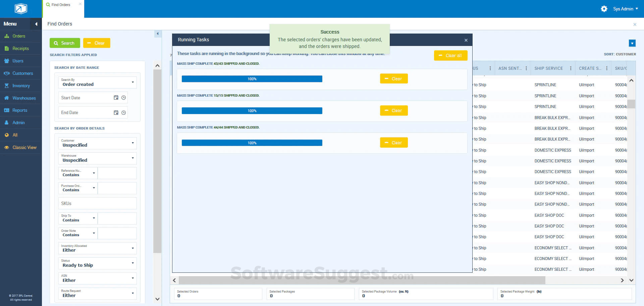Select Users from the sidebar
This screenshot has width=644, height=306.
[x=17, y=61]
